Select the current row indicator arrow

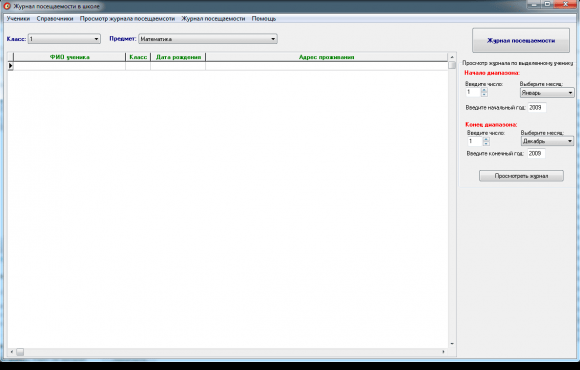point(10,66)
